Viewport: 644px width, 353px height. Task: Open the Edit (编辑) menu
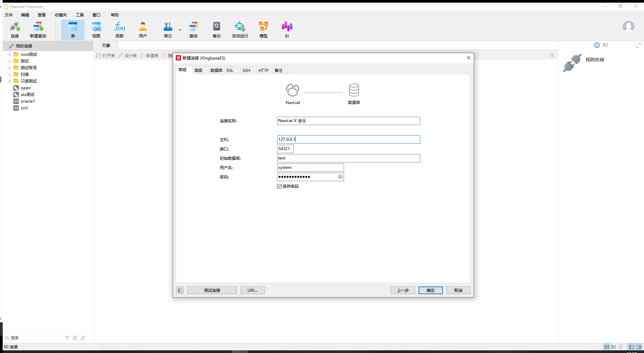[25, 15]
